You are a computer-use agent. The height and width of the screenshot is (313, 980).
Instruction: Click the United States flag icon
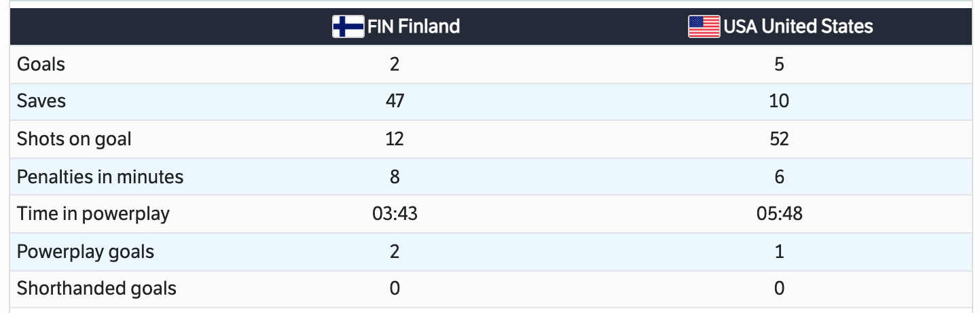[704, 26]
